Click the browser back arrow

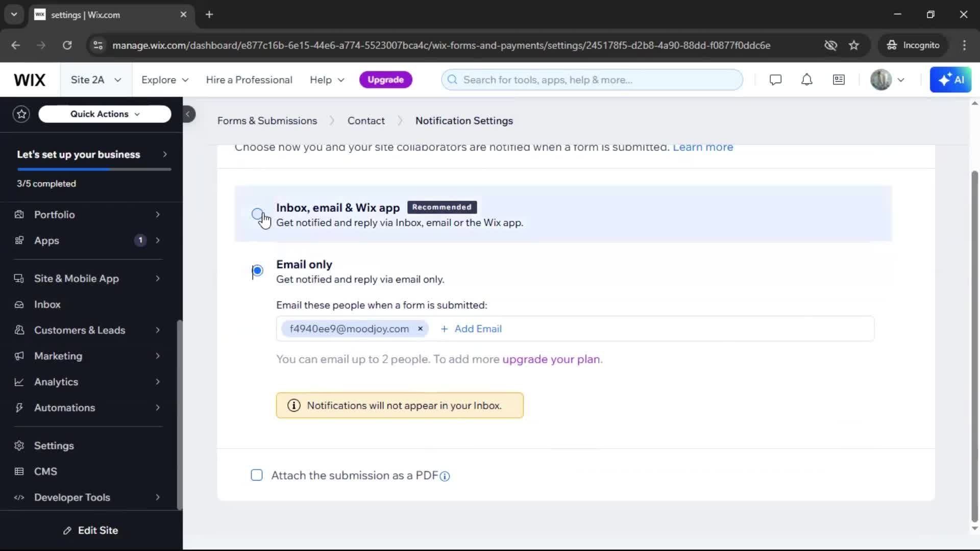(16, 45)
